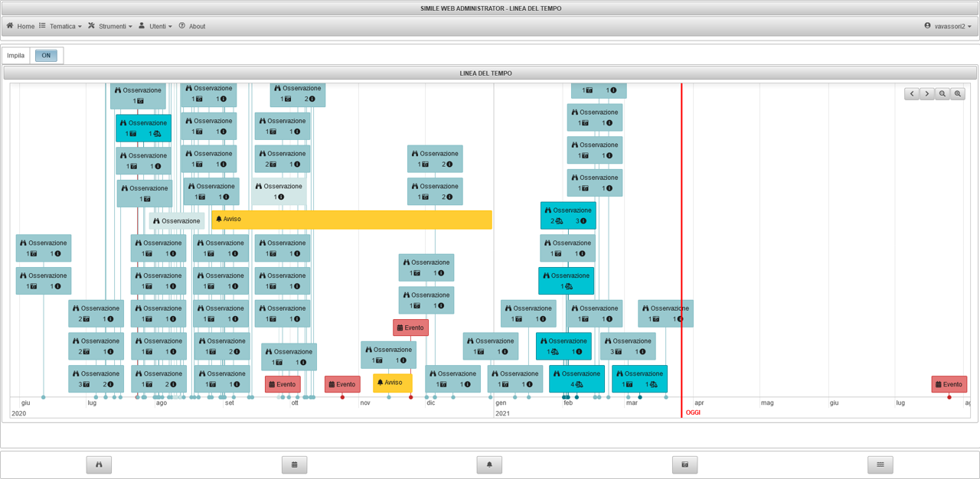Click the binoculars filter button at bottom
Screen dimensions: 980x479
(x=99, y=464)
